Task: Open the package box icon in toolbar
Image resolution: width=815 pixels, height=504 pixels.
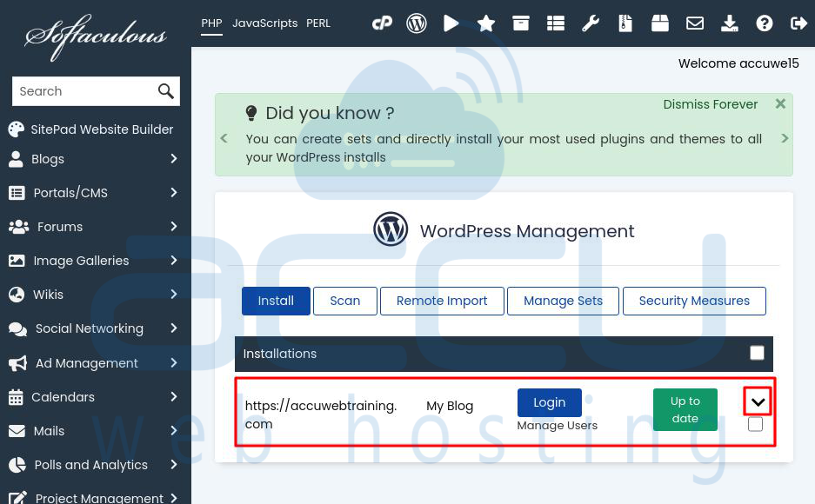Action: click(660, 23)
